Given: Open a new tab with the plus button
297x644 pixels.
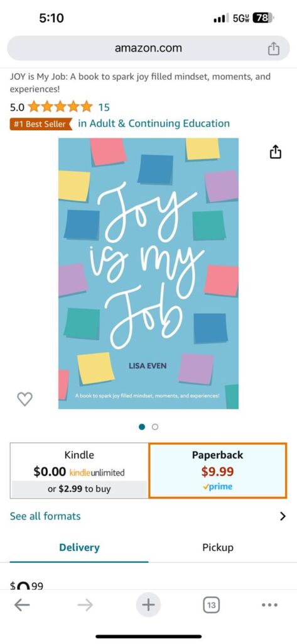Looking at the screenshot, I should (148, 604).
